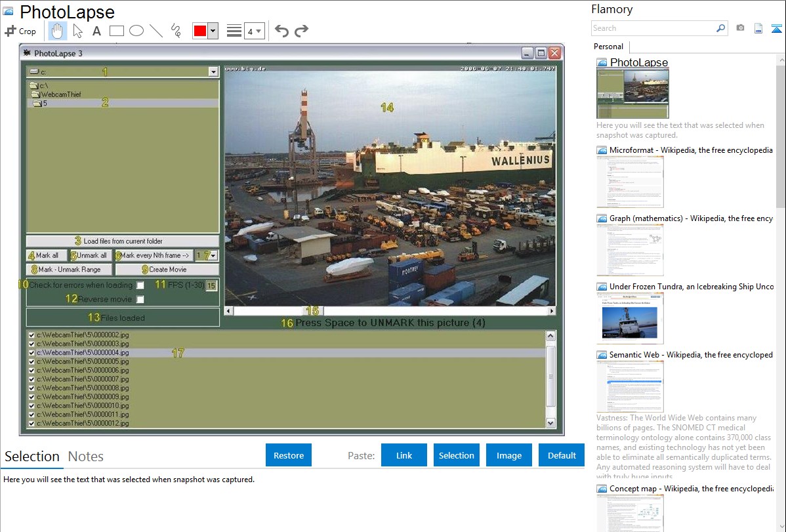Select the straight line tool
The width and height of the screenshot is (786, 532).
[x=156, y=31]
